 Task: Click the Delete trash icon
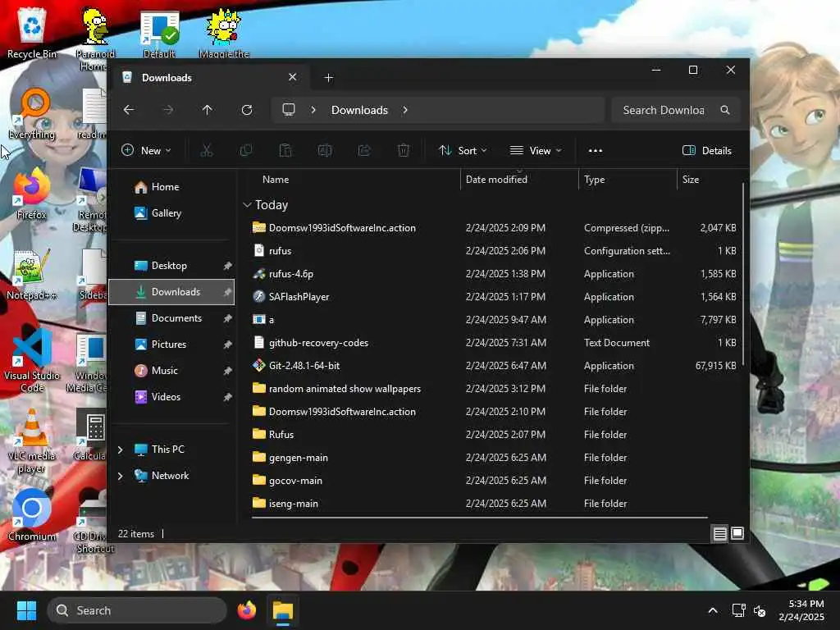404,151
